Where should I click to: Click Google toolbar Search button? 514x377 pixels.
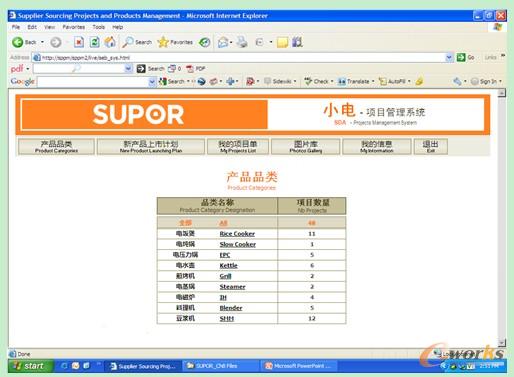172,81
